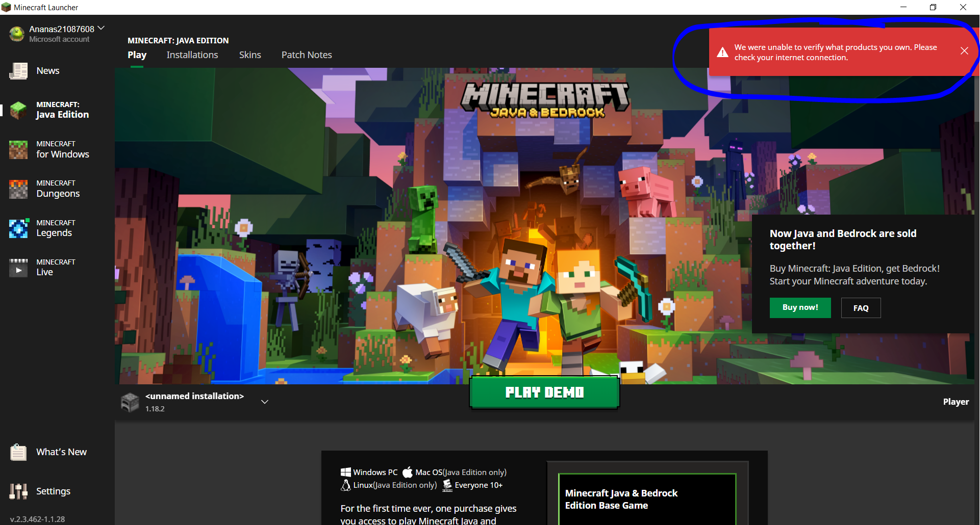Switch to the Installations tab
The height and width of the screenshot is (525, 980).
(192, 55)
